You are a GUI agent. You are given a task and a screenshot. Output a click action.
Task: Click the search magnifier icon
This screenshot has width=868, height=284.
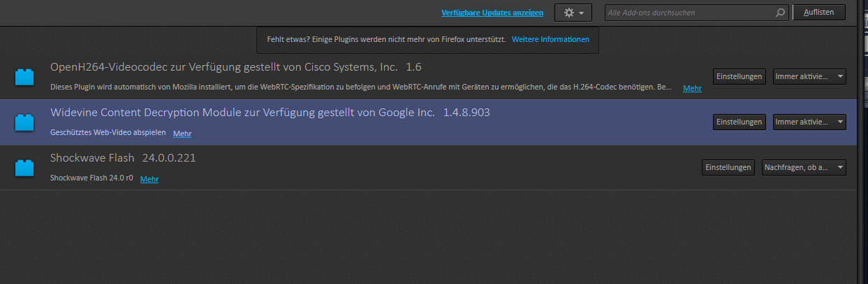click(x=780, y=13)
